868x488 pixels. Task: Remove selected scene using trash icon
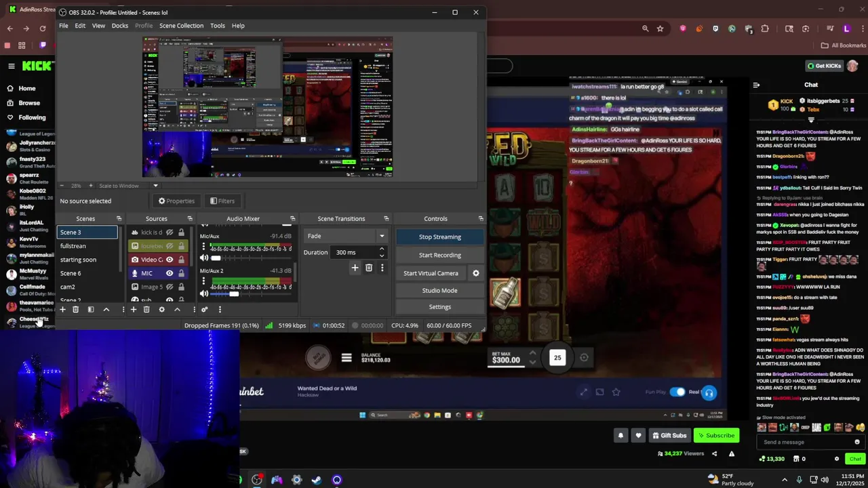coord(75,310)
